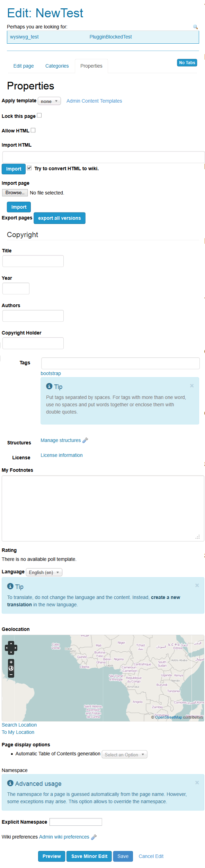
Task: Switch to the Edit page tab
Action: pos(24,66)
